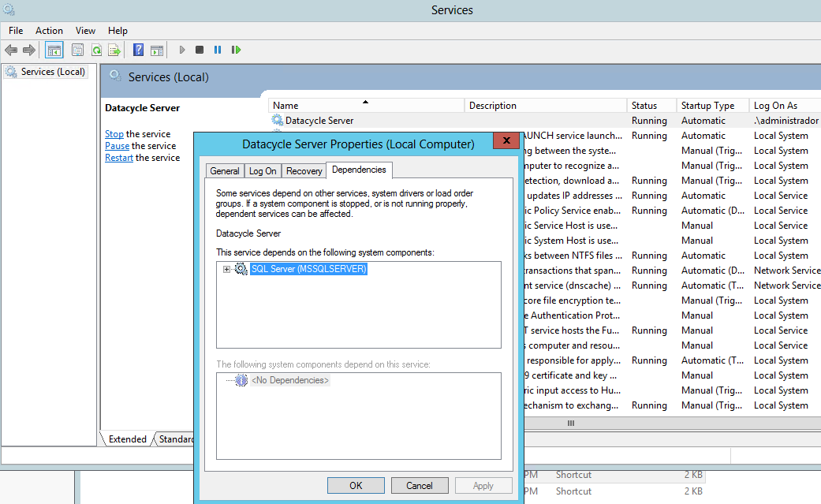Click the 'e Authentication Prot...' description cell
This screenshot has width=821, height=504.
tap(572, 315)
